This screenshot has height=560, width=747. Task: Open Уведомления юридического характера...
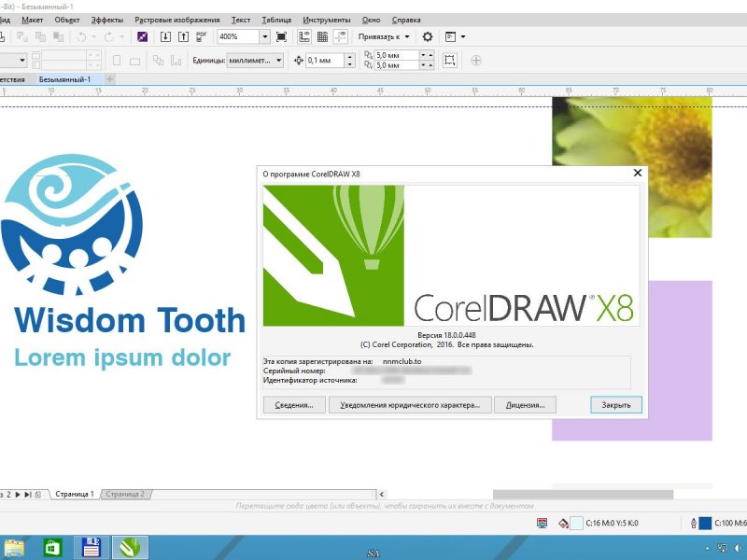click(x=410, y=405)
